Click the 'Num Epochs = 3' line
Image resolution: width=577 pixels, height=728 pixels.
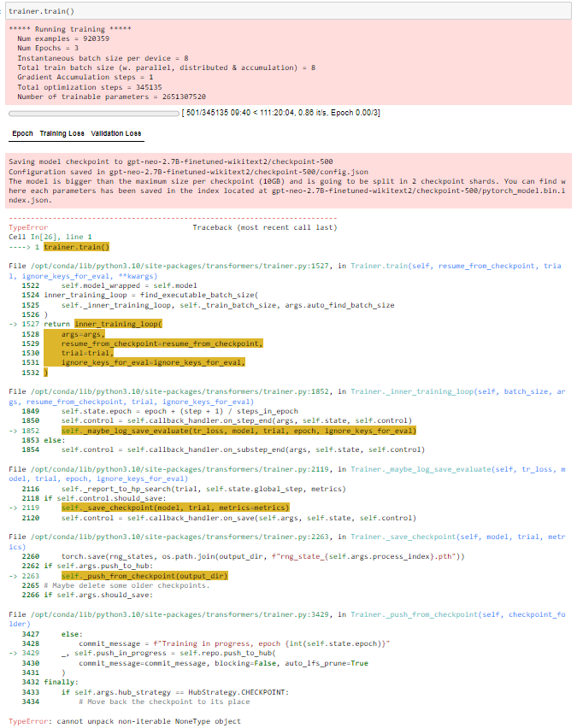48,49
